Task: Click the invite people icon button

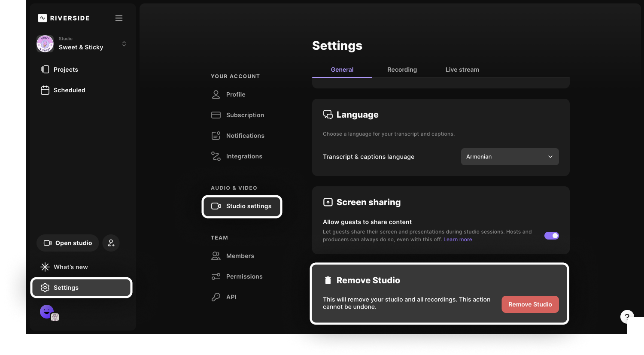Action: (x=111, y=243)
